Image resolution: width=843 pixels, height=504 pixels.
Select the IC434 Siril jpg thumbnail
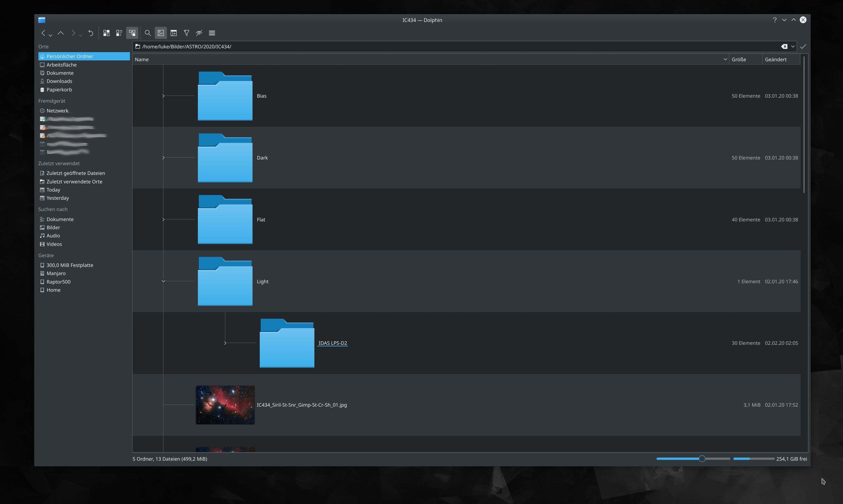pyautogui.click(x=225, y=404)
